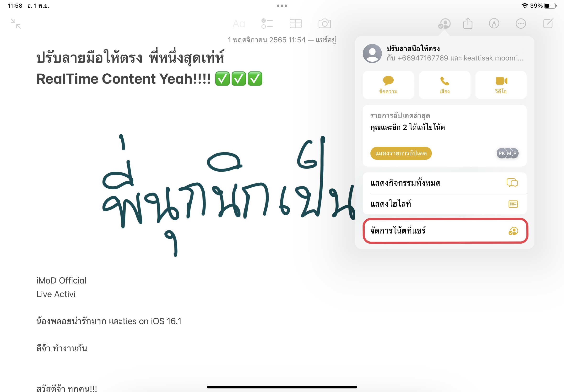The width and height of the screenshot is (564, 392).
Task: Open the share sheet icon
Action: tap(468, 23)
